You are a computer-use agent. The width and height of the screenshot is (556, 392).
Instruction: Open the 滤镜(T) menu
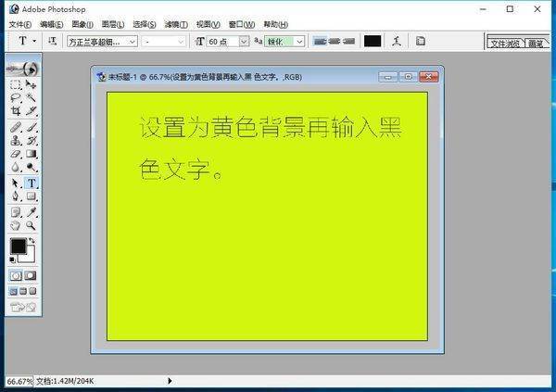point(176,24)
